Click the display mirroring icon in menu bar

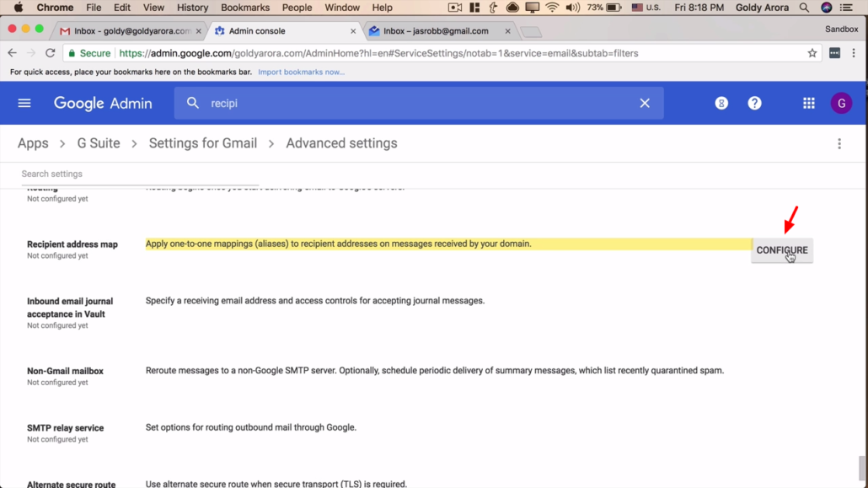(533, 8)
